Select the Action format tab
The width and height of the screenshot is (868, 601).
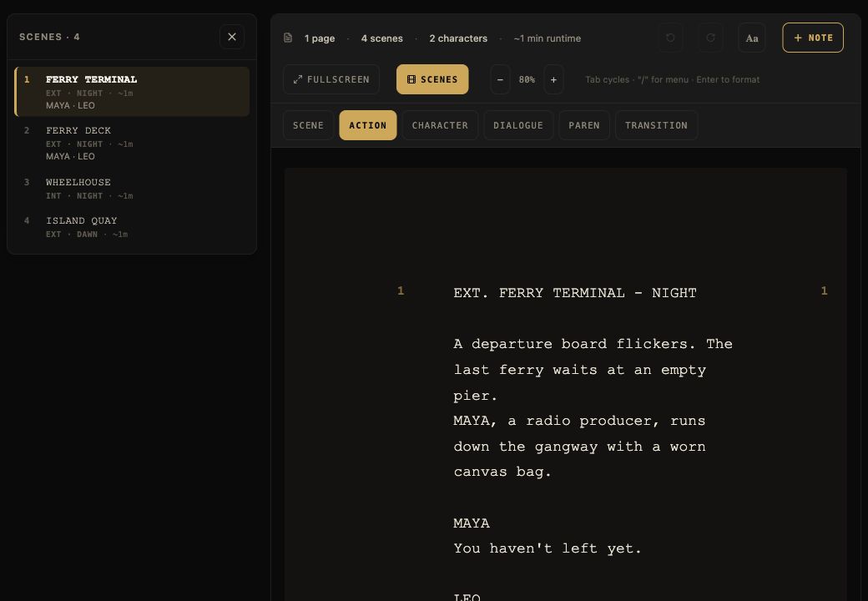367,125
